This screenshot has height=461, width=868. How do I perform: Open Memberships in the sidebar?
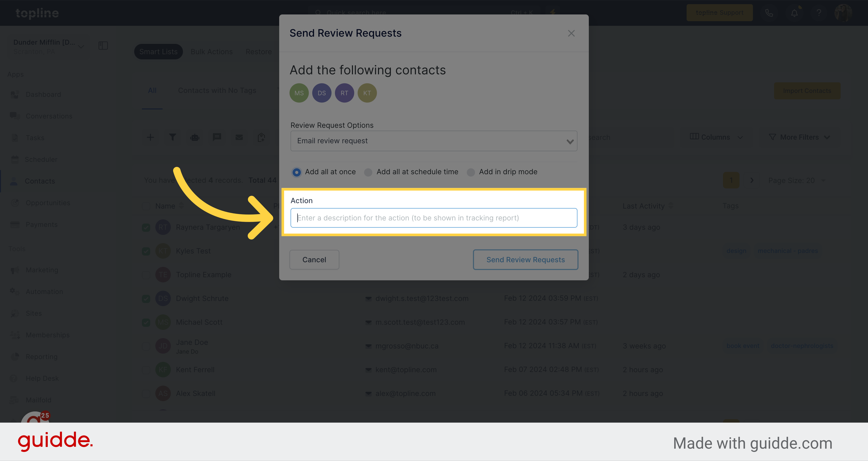pos(47,335)
